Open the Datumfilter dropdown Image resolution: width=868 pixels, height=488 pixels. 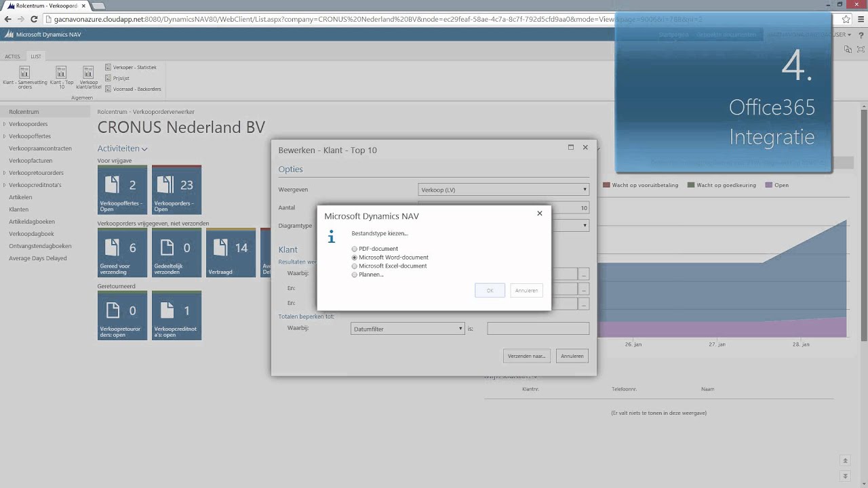tap(407, 329)
